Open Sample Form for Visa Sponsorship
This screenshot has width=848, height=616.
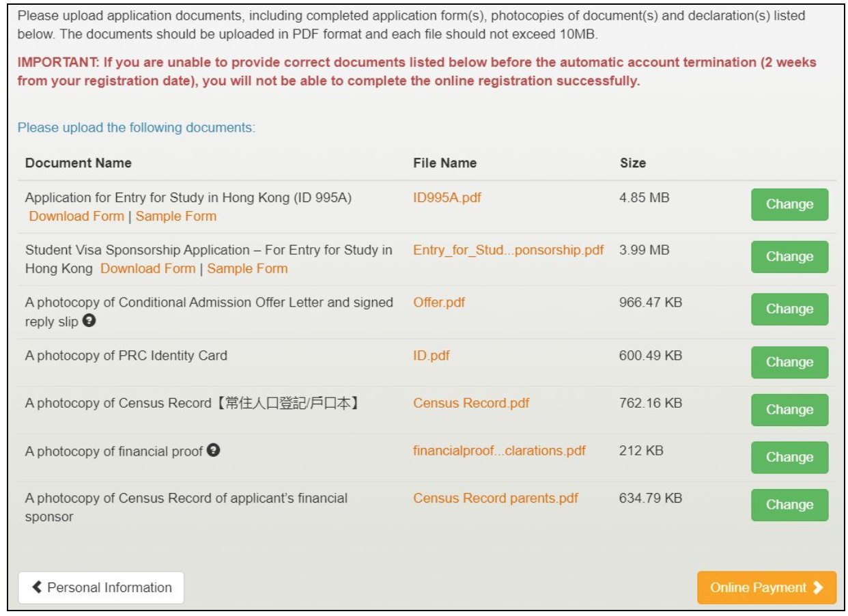click(x=247, y=268)
